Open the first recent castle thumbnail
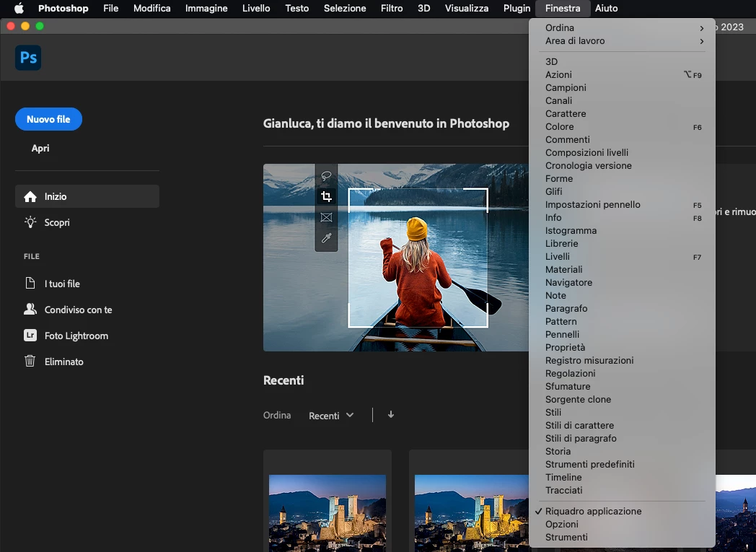Screen dimensions: 756x552 328,513
